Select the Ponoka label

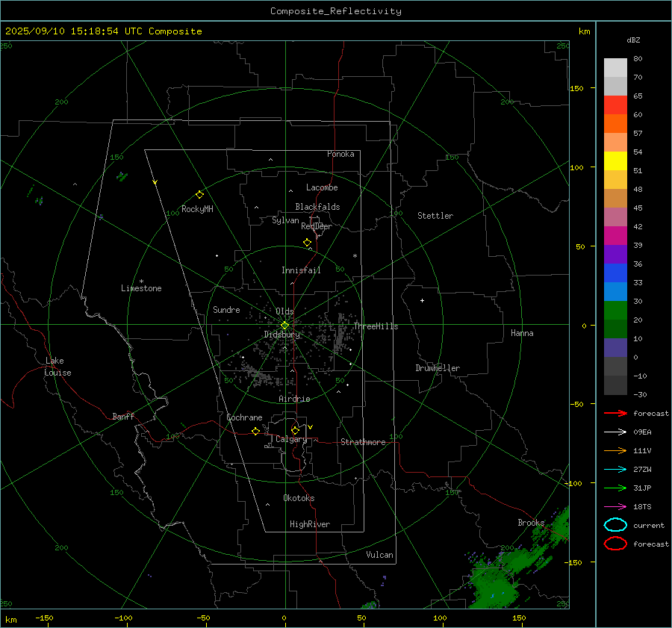click(x=340, y=154)
